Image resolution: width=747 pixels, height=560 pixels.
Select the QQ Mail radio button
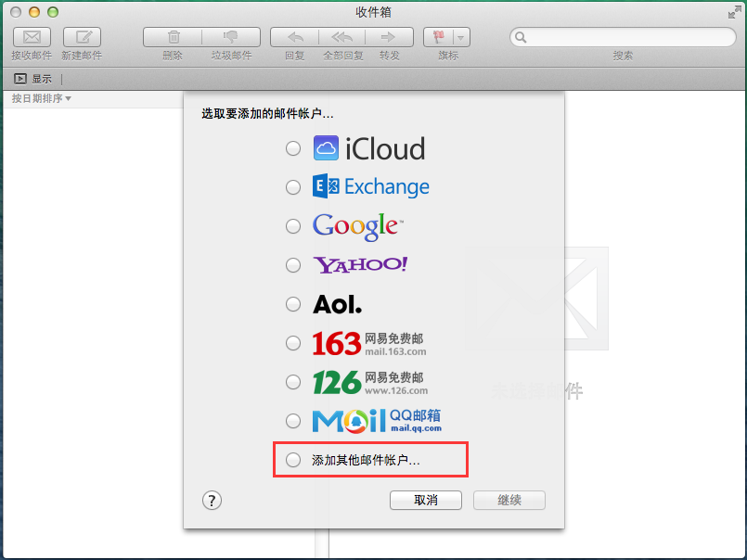click(293, 421)
